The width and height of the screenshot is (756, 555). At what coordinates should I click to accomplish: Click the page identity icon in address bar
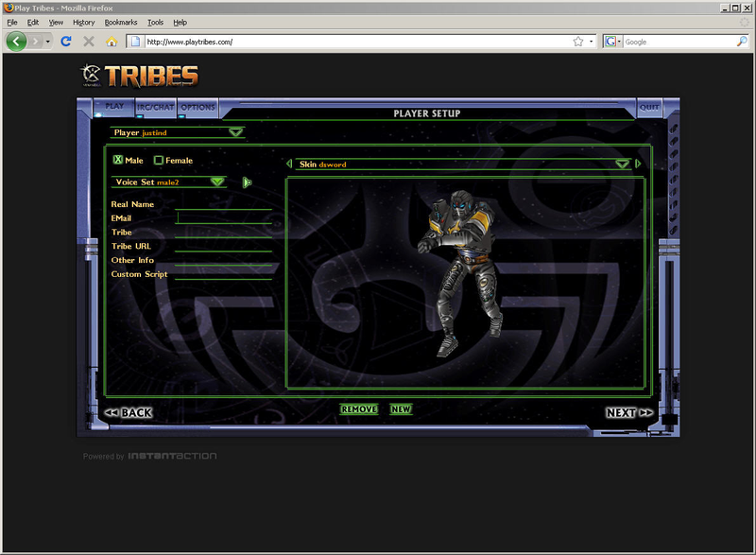click(x=135, y=42)
